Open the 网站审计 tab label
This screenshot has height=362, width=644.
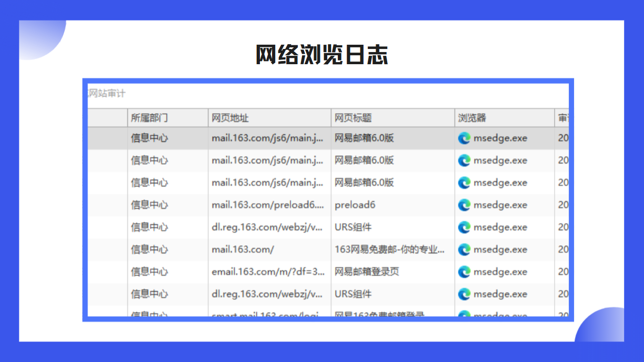pos(107,94)
